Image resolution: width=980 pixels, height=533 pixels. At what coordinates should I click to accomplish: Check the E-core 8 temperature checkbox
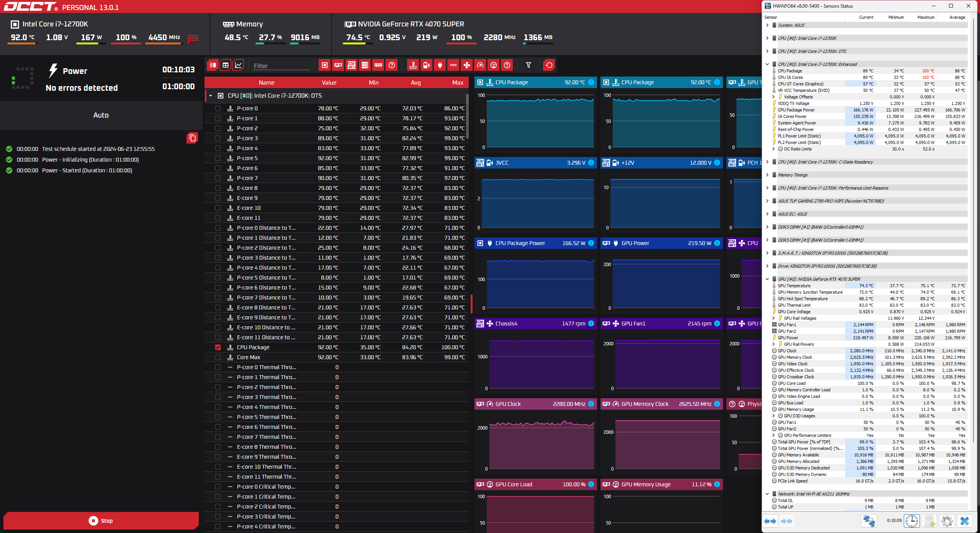(218, 188)
